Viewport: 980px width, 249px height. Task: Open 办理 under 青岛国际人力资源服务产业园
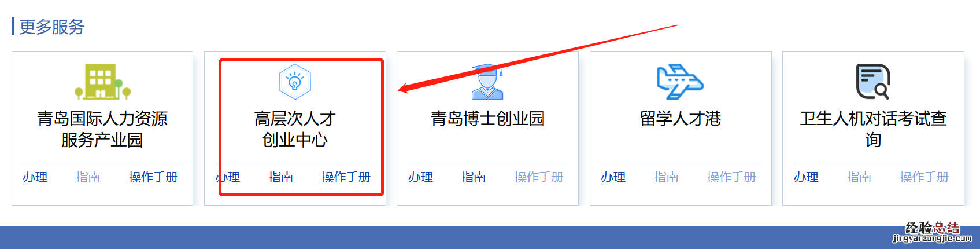(x=35, y=177)
